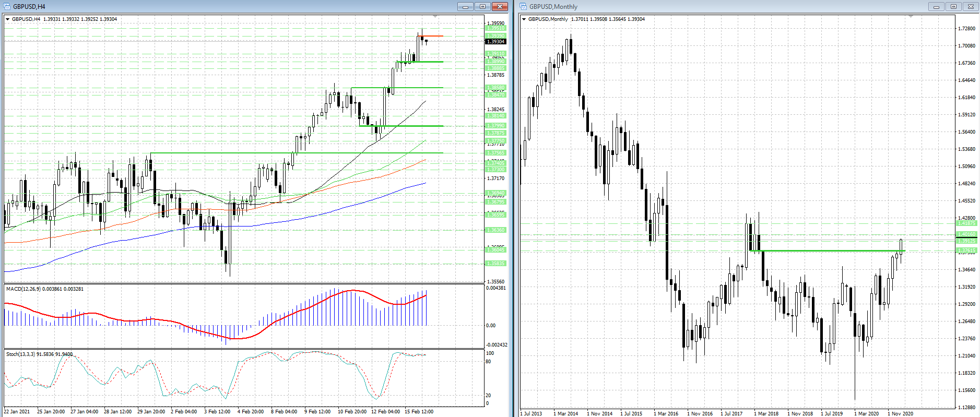
Task: Click the 1 Mar 2016 date label
Action: pos(666,414)
